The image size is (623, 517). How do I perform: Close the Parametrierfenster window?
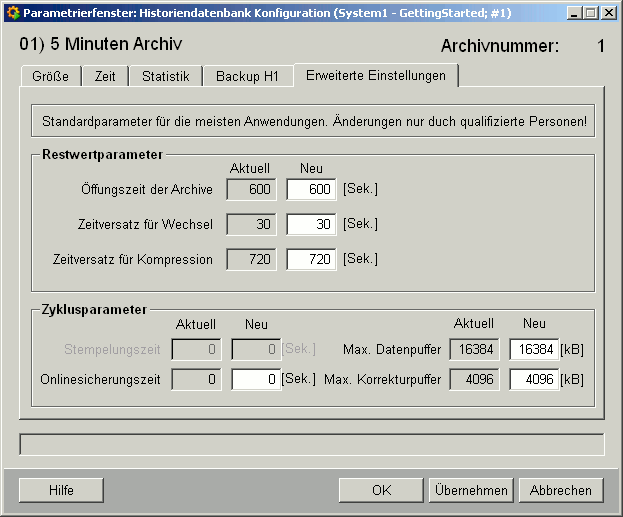point(608,13)
